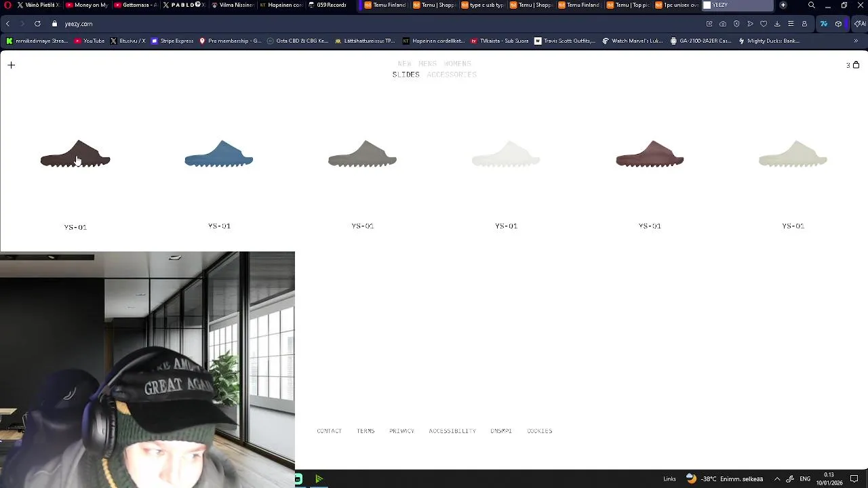This screenshot has height=488, width=868.
Task: Switch to the 059 Records tab
Action: coord(330,5)
